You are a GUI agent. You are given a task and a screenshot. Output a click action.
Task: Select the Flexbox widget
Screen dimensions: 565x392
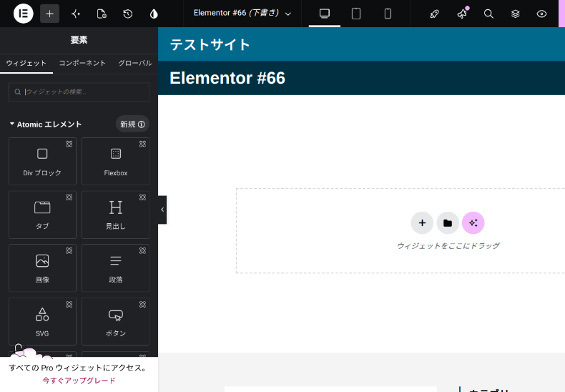pyautogui.click(x=116, y=161)
